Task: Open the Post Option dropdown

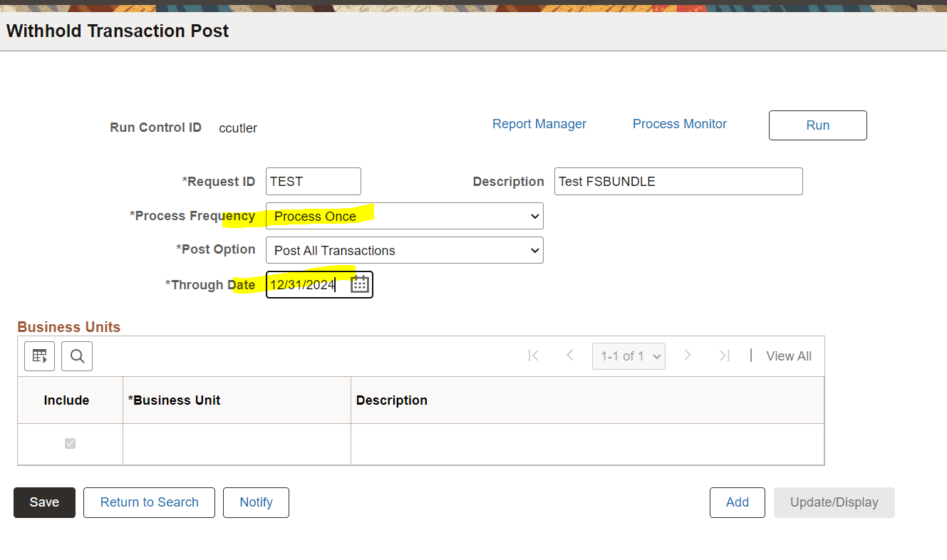Action: click(x=404, y=250)
